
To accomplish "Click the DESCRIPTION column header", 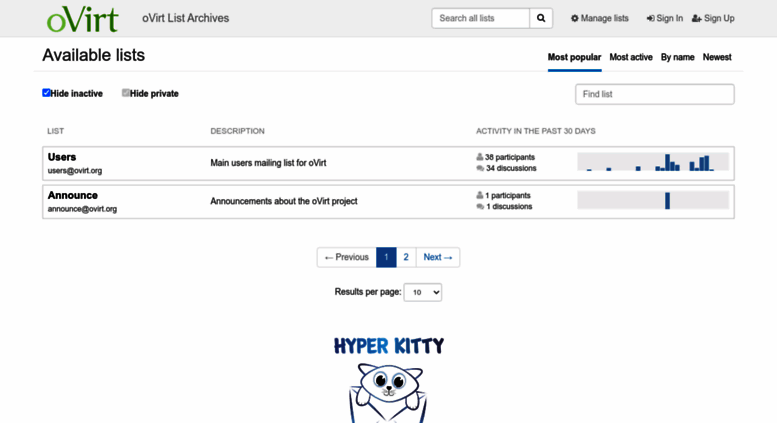I will (x=237, y=131).
